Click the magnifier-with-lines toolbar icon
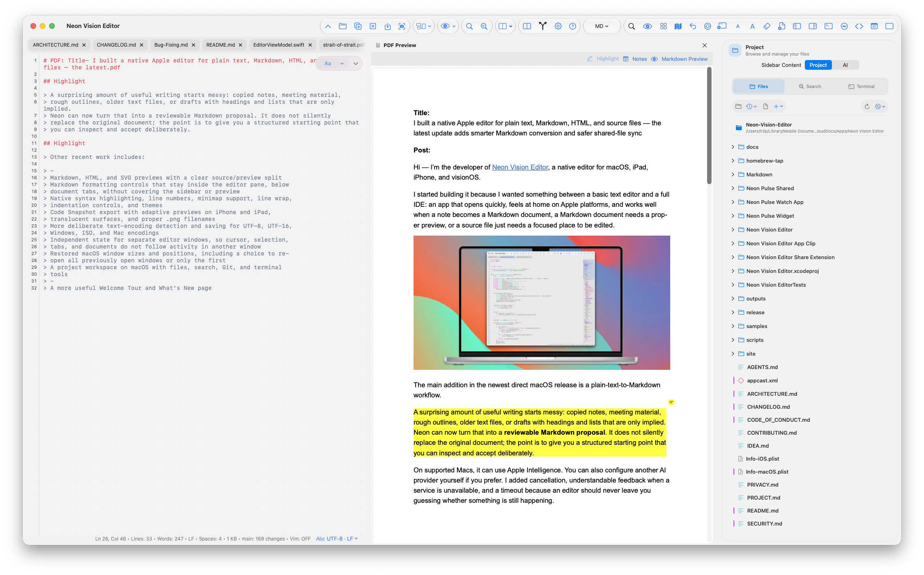 pyautogui.click(x=484, y=26)
